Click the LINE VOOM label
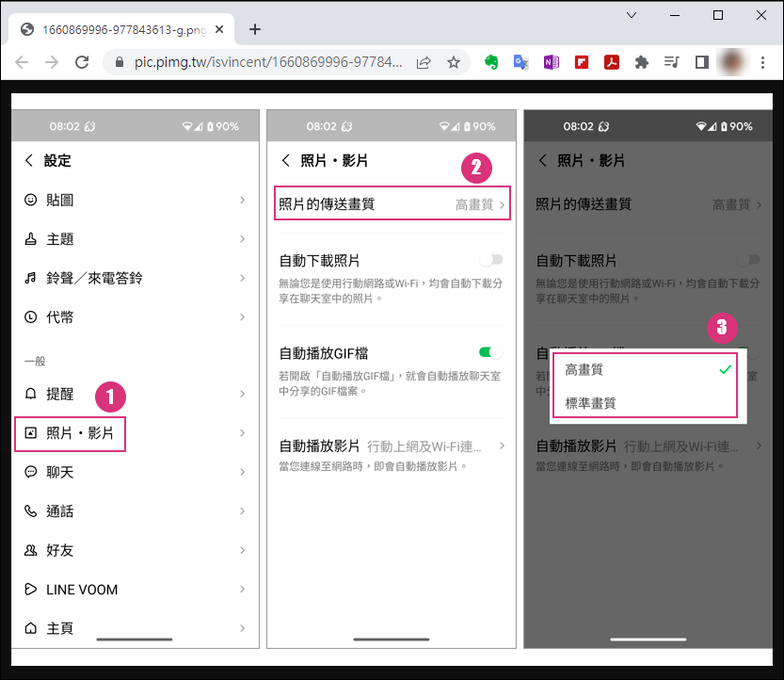784x680 pixels. click(x=82, y=590)
